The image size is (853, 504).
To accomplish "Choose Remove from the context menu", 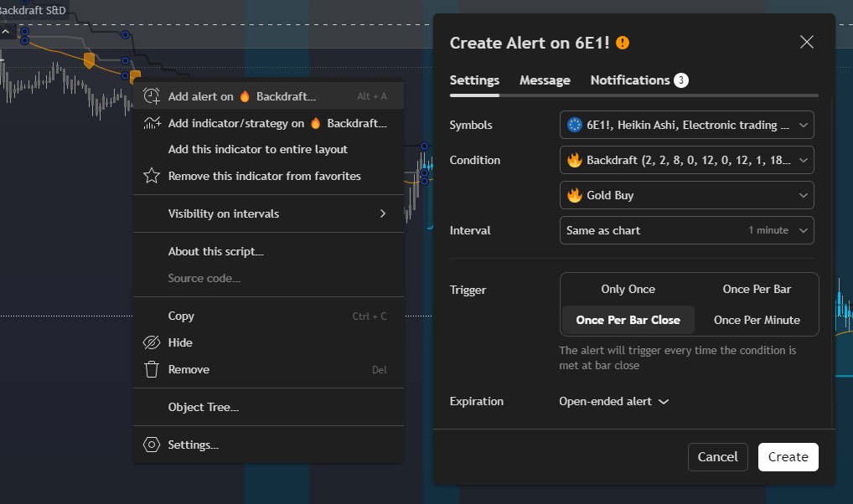I will (268, 369).
